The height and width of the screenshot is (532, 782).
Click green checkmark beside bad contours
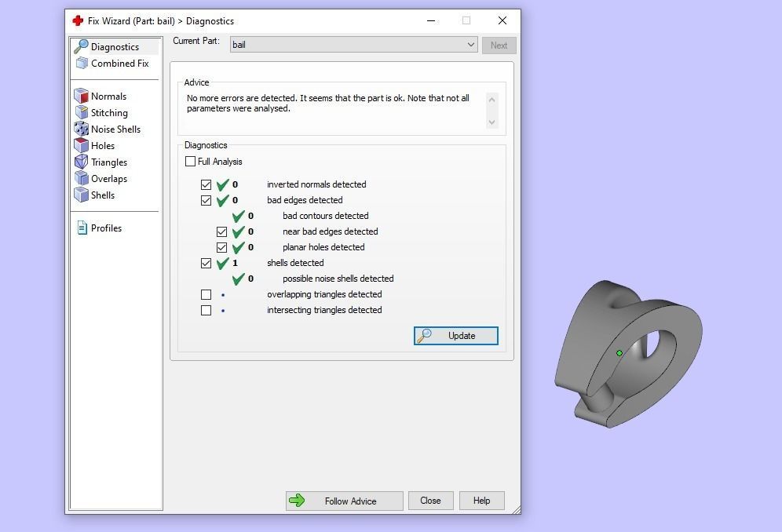click(x=239, y=216)
